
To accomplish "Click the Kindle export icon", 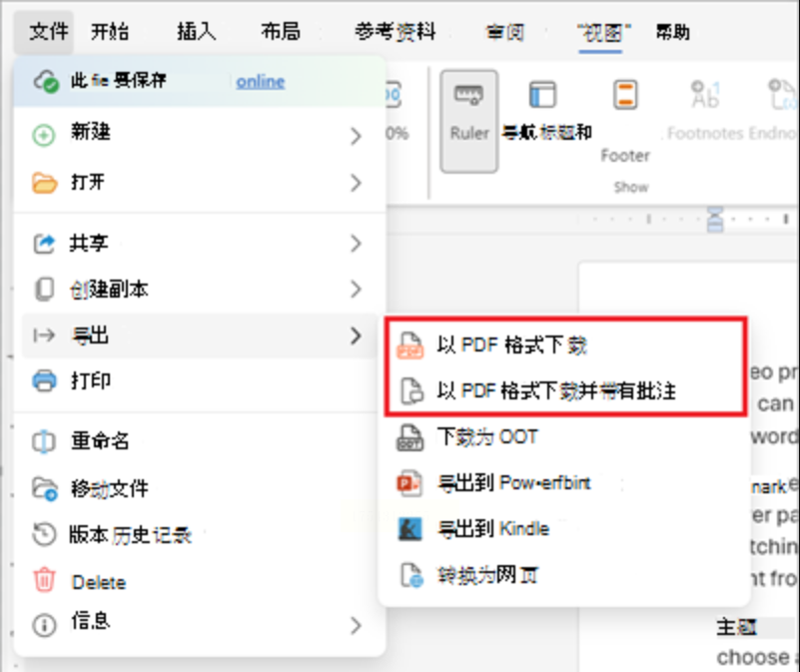I will pyautogui.click(x=409, y=529).
